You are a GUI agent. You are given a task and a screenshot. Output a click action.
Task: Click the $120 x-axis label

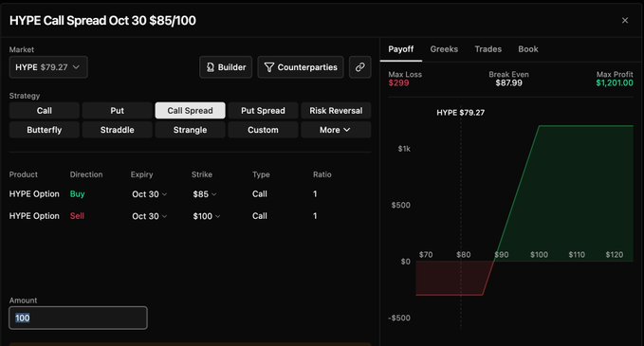615,255
